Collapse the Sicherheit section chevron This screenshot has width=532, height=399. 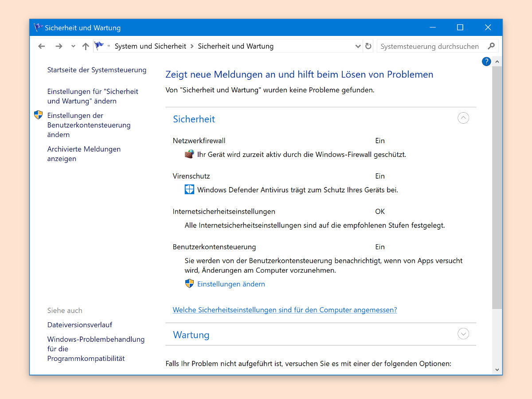(x=463, y=118)
